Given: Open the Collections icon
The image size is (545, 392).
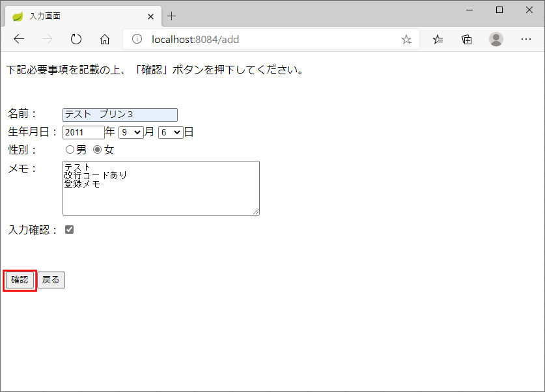Looking at the screenshot, I should tap(467, 39).
